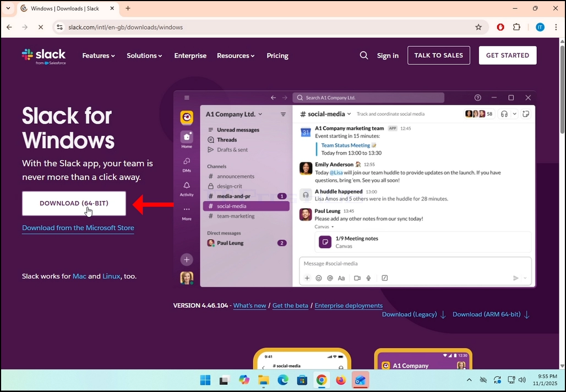
Task: Go back using browser back arrow
Action: tap(9, 27)
